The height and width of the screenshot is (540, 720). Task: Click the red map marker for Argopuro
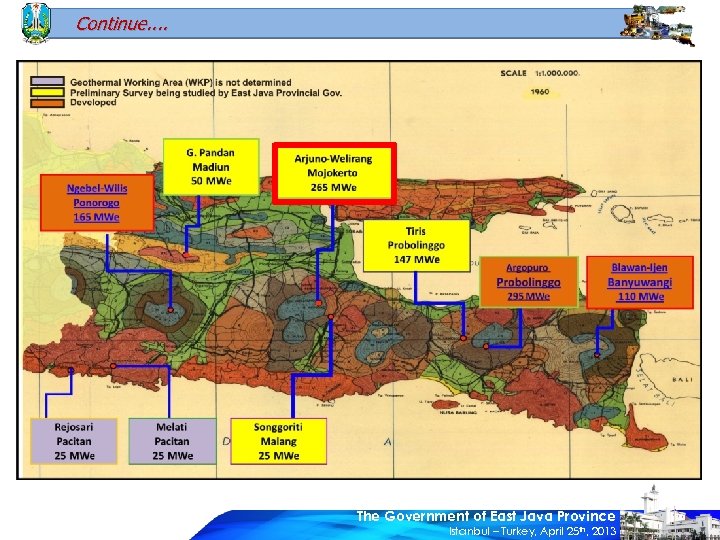(486, 346)
